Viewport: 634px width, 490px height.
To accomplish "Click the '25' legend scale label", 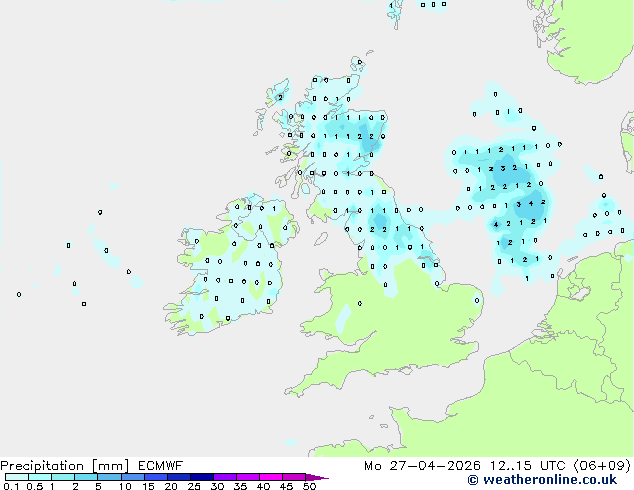I will [194, 486].
